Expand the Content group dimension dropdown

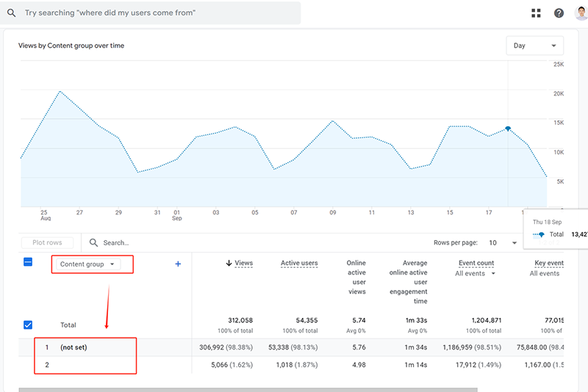click(87, 264)
